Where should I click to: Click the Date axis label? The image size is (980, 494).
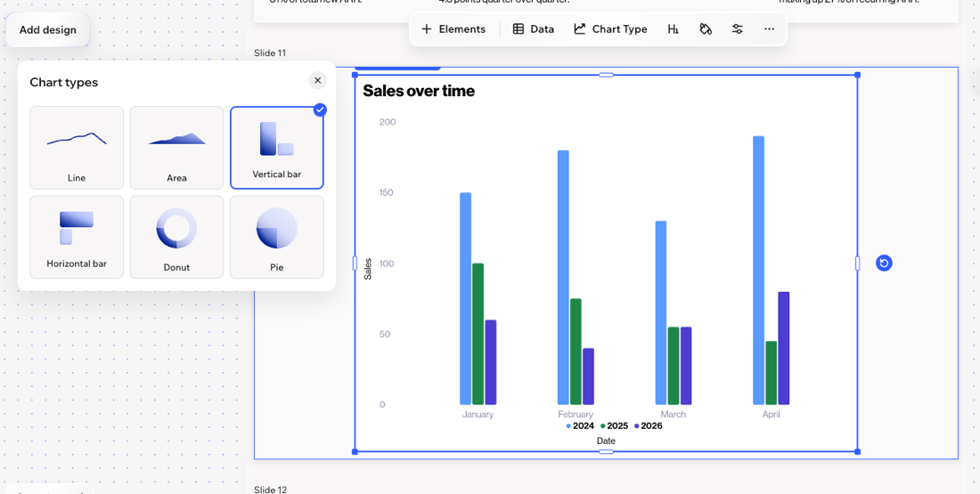point(606,441)
